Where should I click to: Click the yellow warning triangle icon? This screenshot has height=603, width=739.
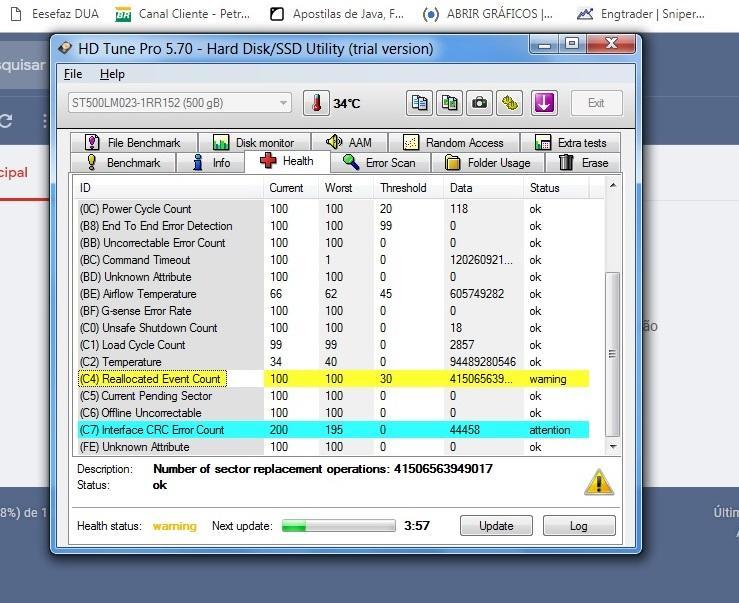coord(599,482)
